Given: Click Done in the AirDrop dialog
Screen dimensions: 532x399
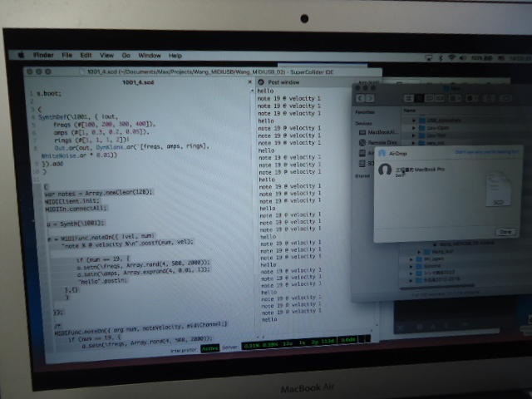Looking at the screenshot, I should [505, 232].
